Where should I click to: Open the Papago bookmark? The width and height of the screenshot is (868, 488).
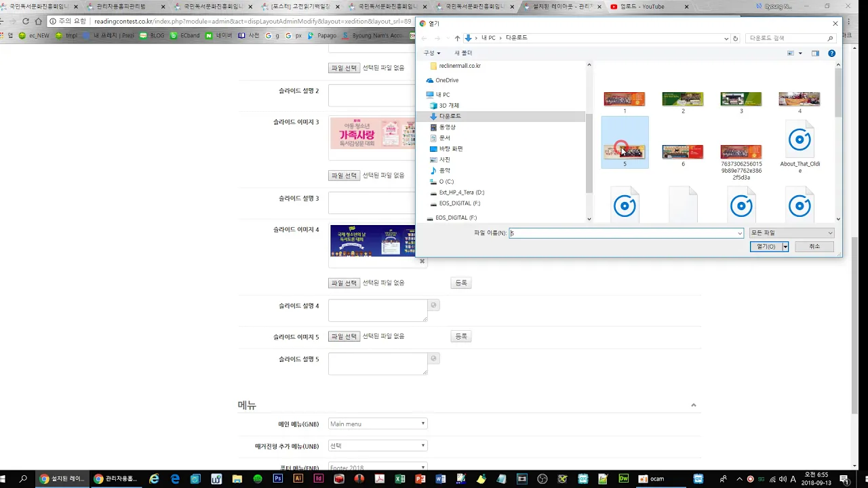tap(321, 36)
